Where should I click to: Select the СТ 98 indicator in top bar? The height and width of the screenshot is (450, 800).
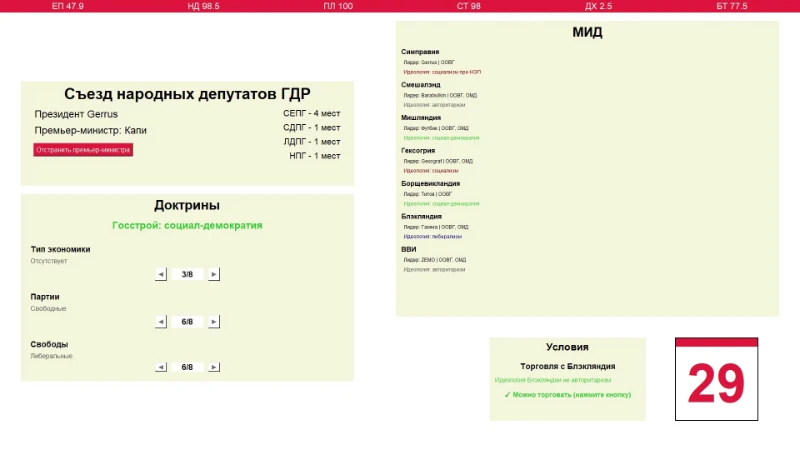pos(468,6)
